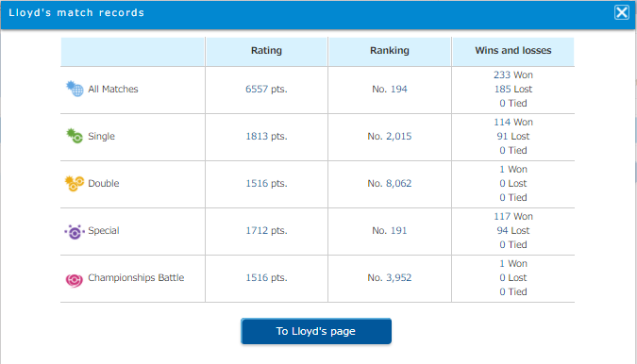Click the 114 Won entry
637x364 pixels.
513,123
